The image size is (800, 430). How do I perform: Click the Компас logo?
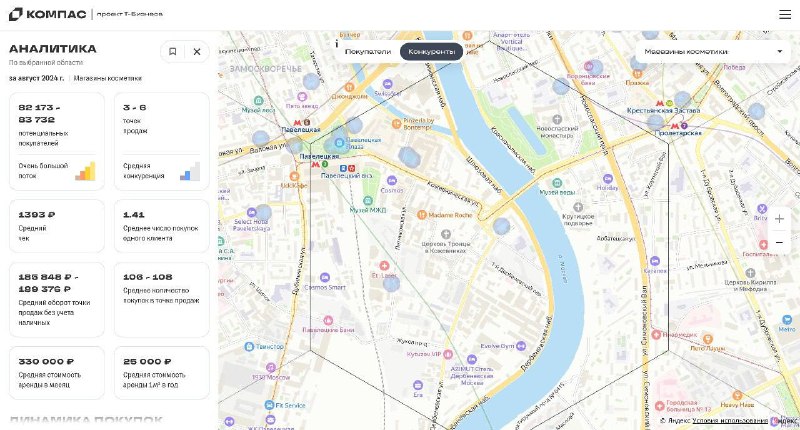(47, 14)
